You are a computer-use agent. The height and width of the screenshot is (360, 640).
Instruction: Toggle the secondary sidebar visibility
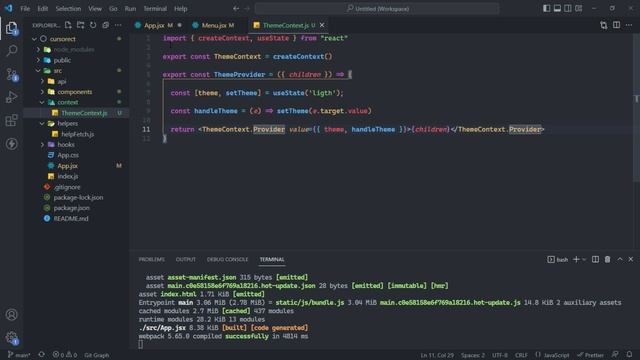coord(568,9)
